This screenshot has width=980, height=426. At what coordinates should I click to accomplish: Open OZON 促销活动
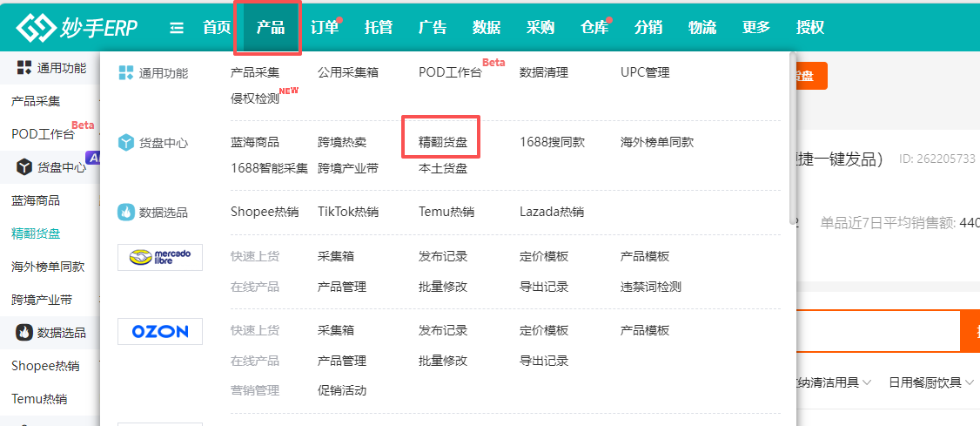(342, 391)
